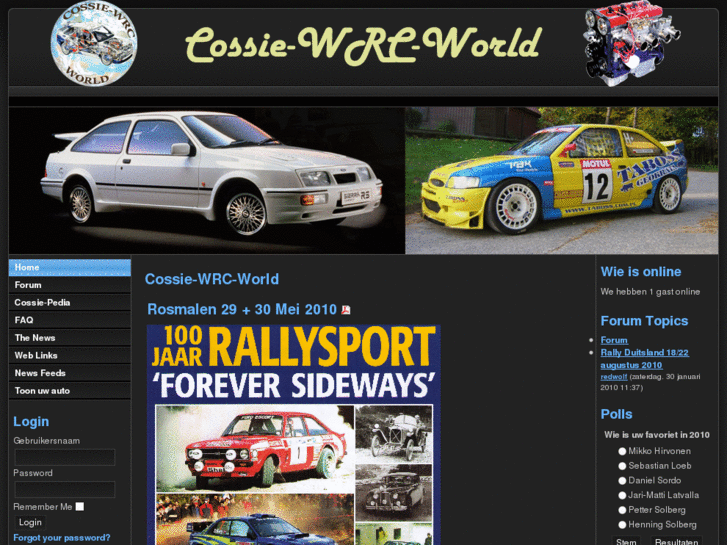Click the Wie is online heading

[641, 271]
